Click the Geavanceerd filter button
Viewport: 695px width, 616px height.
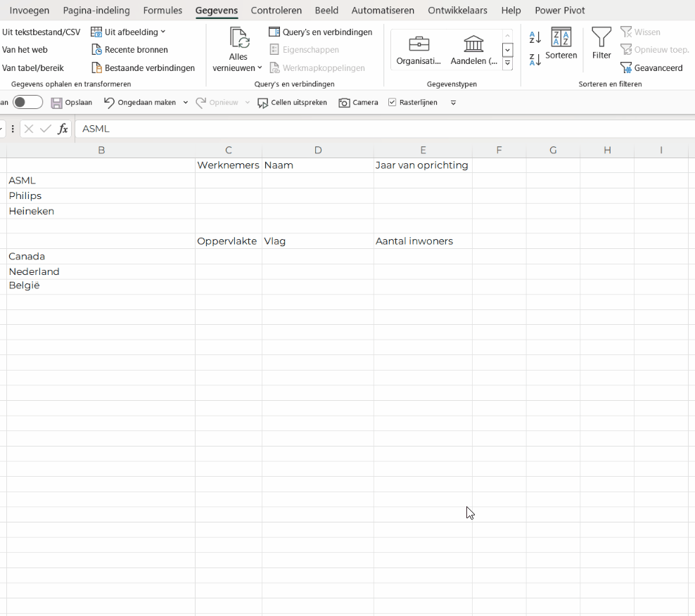[651, 68]
